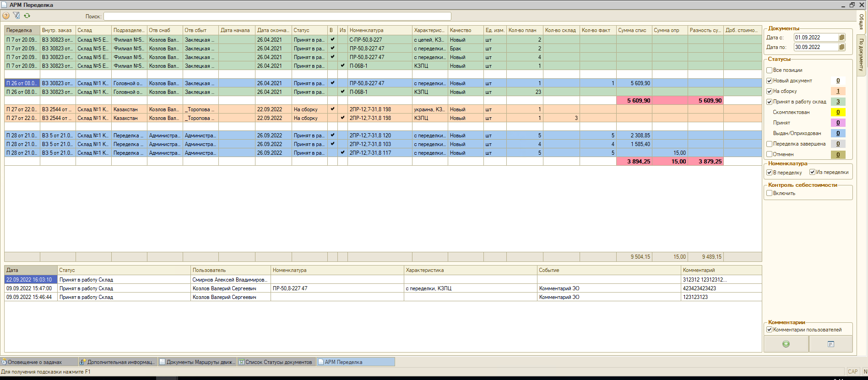The width and height of the screenshot is (868, 380).
Task: Focus the 'Поиск' search field
Action: point(277,16)
